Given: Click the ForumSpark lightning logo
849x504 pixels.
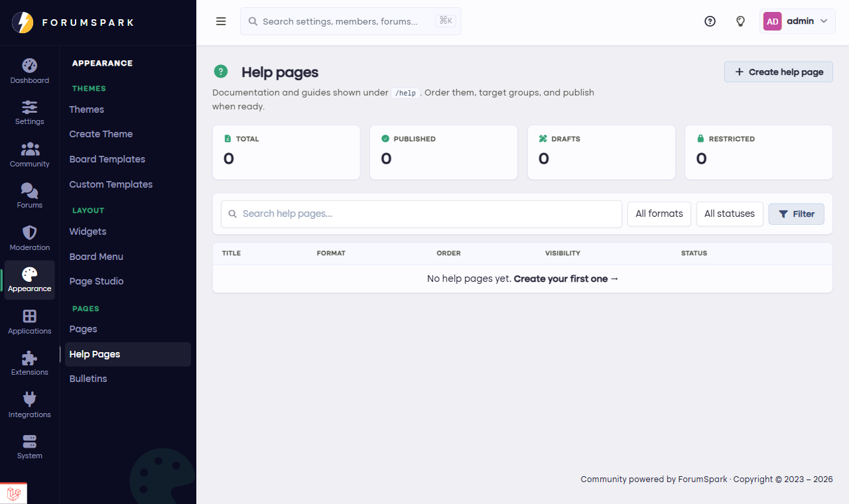Looking at the screenshot, I should pos(23,23).
